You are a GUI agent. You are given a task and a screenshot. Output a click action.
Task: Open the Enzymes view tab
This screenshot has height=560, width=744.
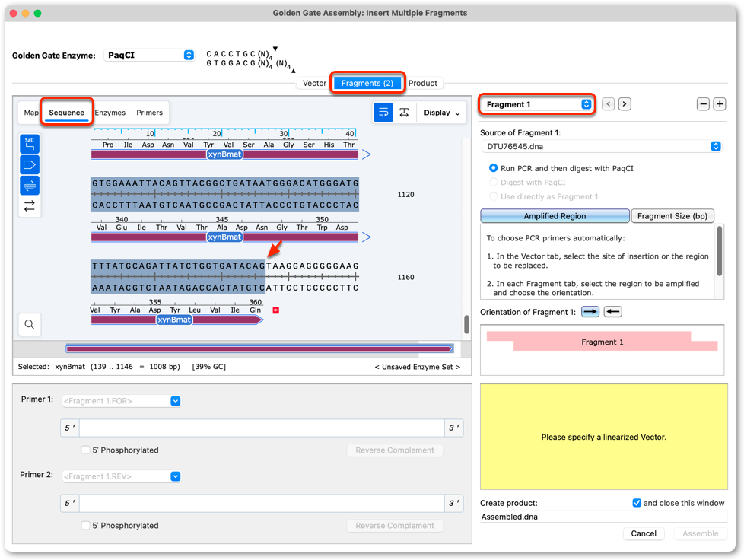coord(110,113)
